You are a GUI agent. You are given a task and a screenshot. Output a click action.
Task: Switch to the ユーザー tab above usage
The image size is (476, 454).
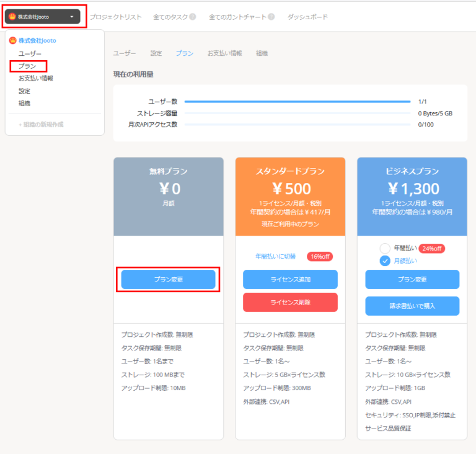pos(125,53)
